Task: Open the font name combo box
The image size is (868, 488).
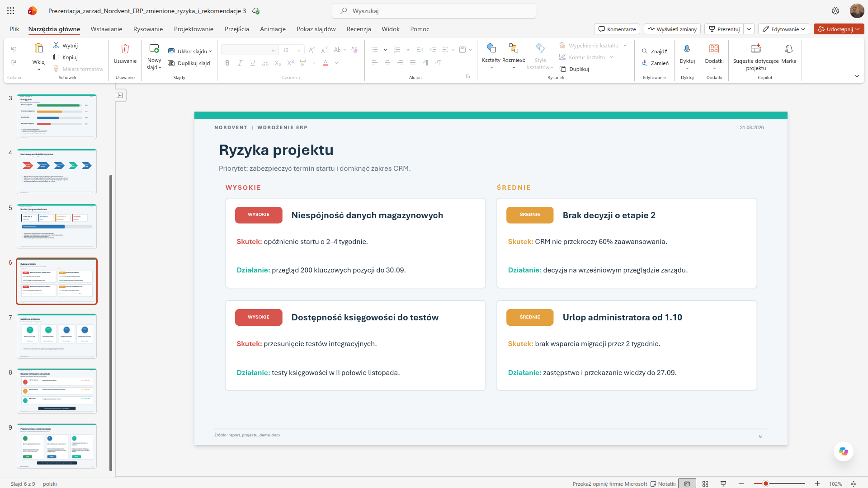Action: tap(249, 50)
